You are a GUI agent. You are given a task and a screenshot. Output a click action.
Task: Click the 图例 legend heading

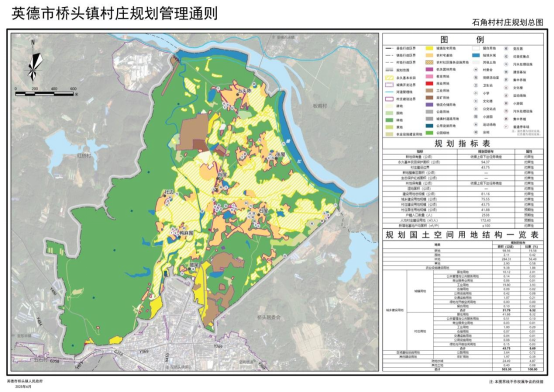click(462, 39)
